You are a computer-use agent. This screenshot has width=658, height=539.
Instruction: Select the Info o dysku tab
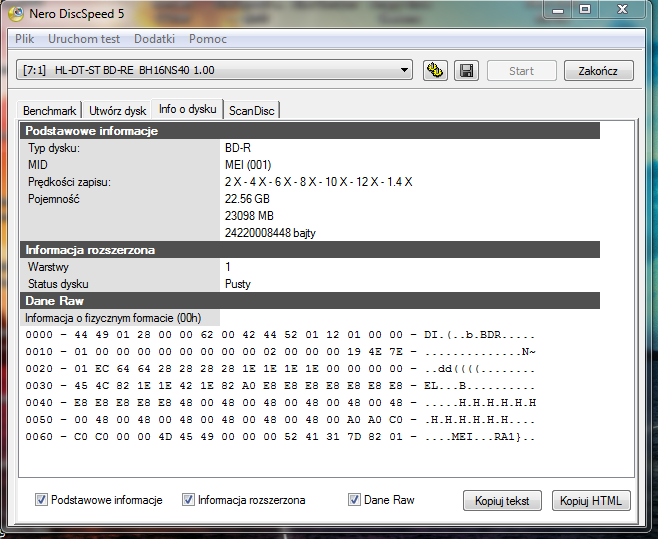[x=188, y=109]
